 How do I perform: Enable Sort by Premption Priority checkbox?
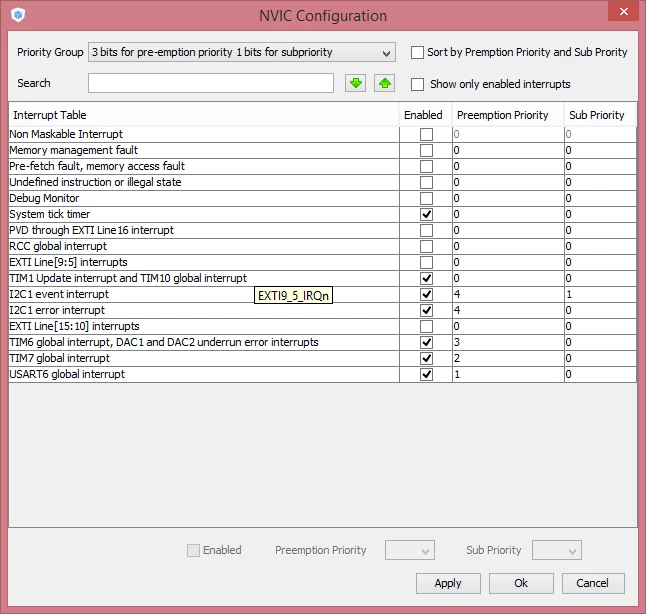tap(417, 52)
